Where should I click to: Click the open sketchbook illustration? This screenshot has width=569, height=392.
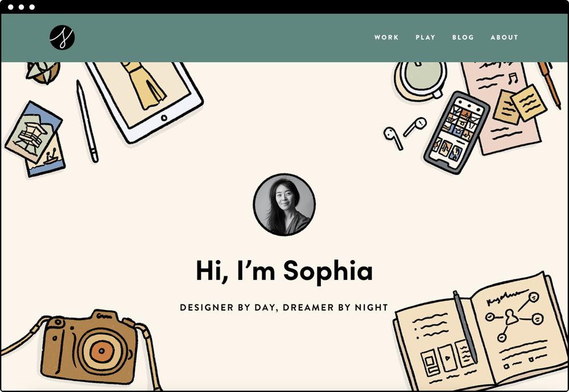(481, 334)
